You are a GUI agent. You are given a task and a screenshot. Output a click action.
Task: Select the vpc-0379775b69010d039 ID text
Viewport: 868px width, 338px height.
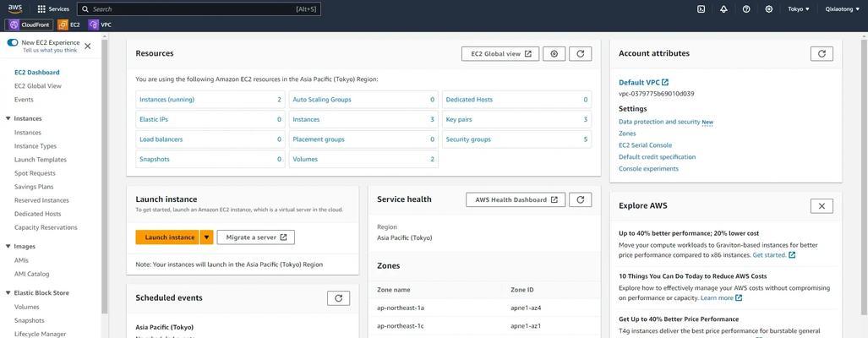[657, 94]
